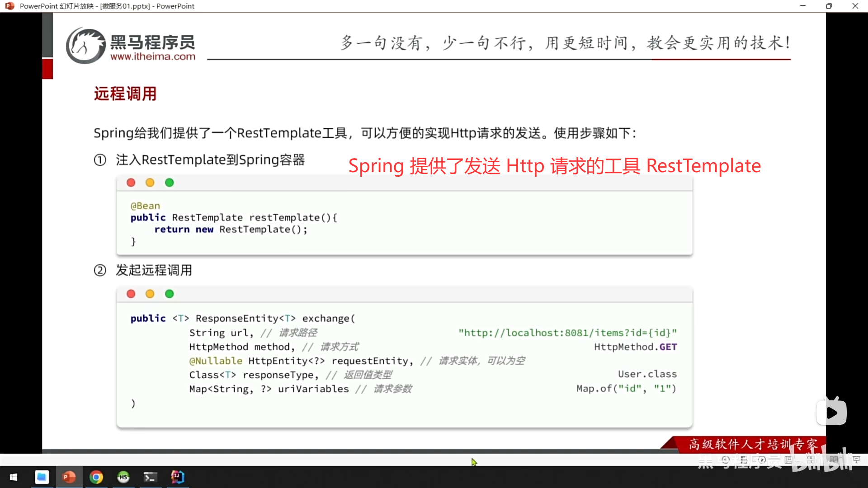Open IntelliJ IDEA from the taskbar
The width and height of the screenshot is (868, 488).
pyautogui.click(x=177, y=477)
